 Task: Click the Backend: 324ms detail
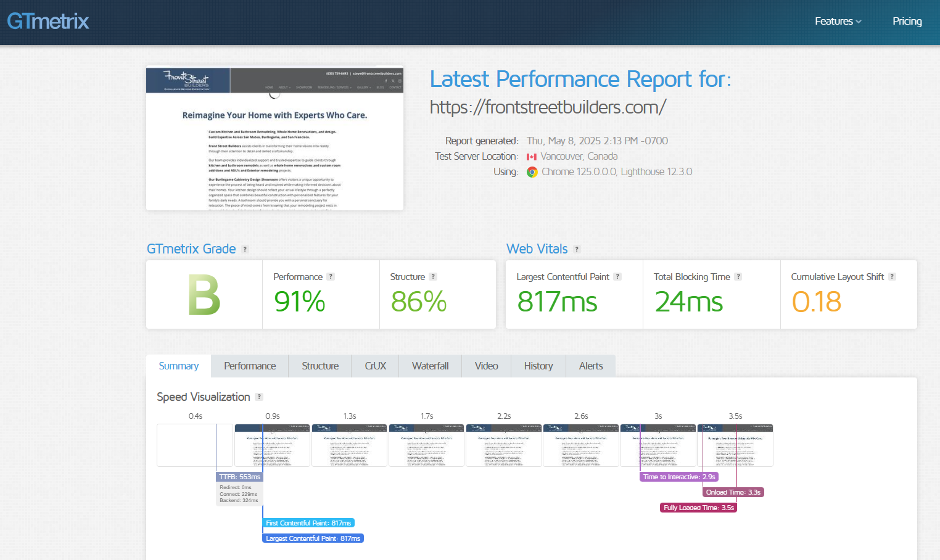coord(239,500)
